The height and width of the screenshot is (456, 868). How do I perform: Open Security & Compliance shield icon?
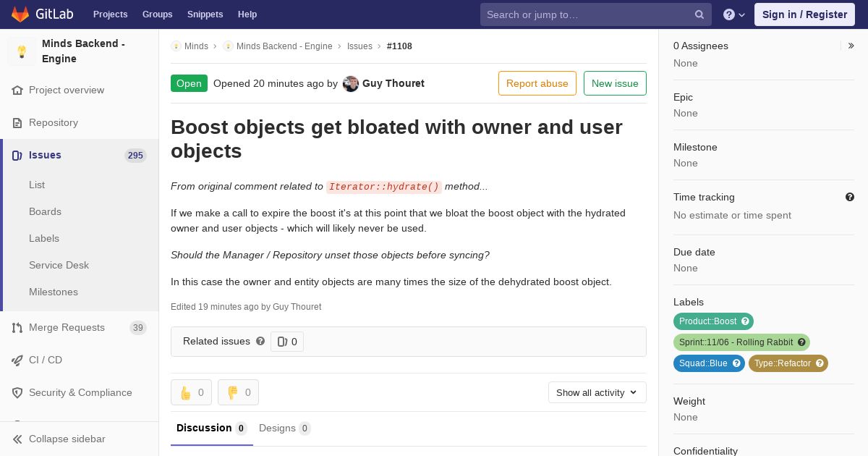tap(17, 393)
